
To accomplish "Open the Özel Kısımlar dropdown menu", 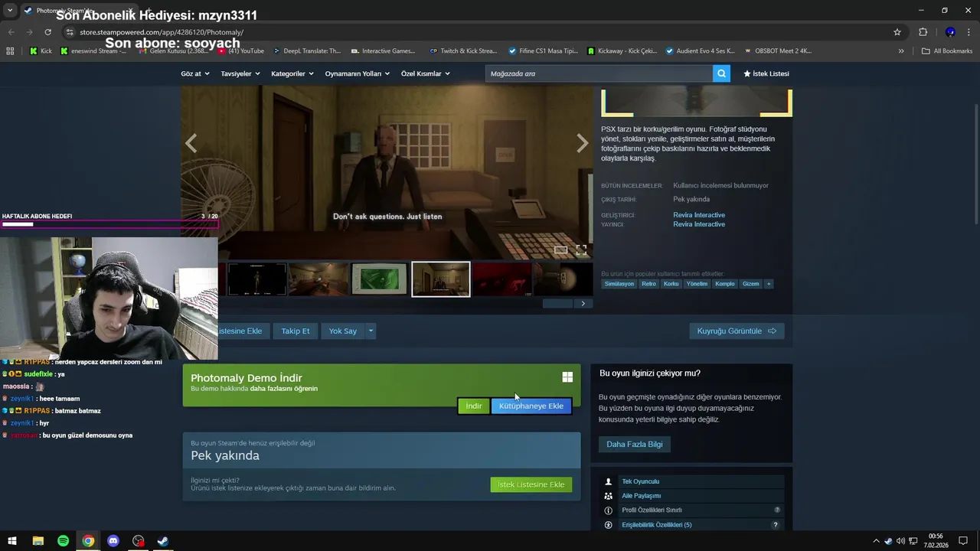I will click(x=426, y=73).
